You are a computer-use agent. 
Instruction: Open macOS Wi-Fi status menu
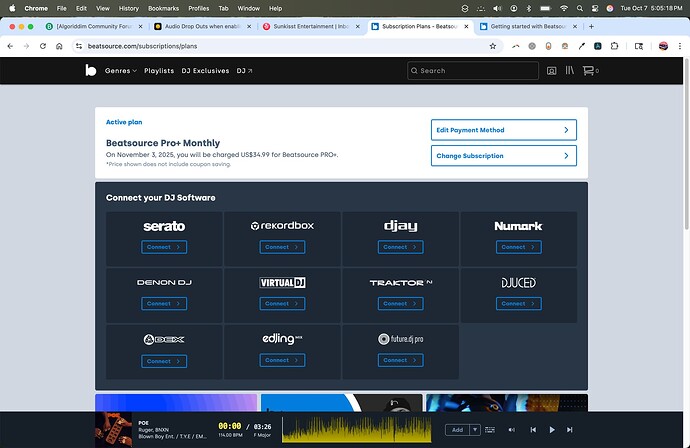tap(564, 8)
